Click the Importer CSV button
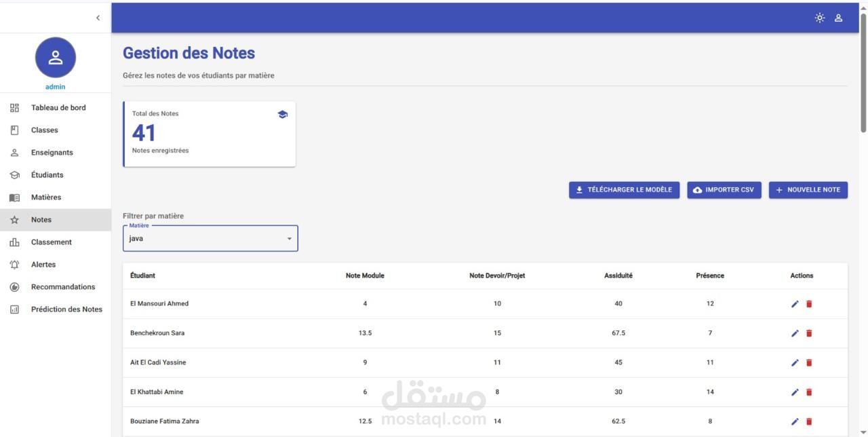 click(724, 190)
